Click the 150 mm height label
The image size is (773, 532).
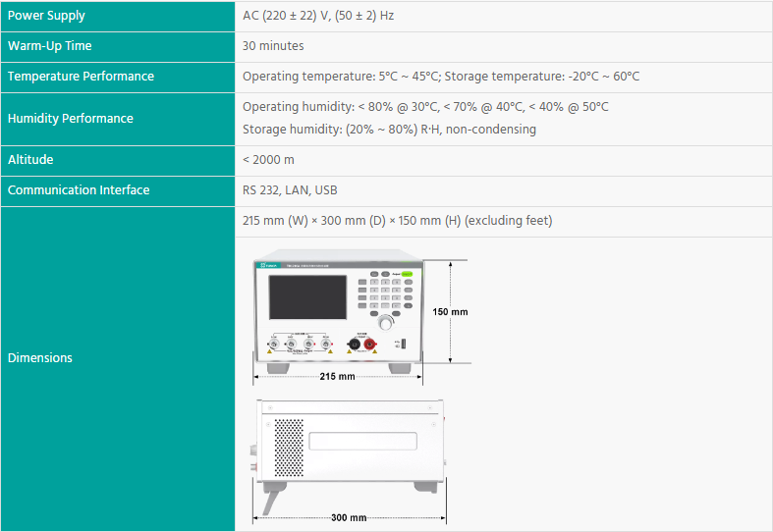point(450,312)
